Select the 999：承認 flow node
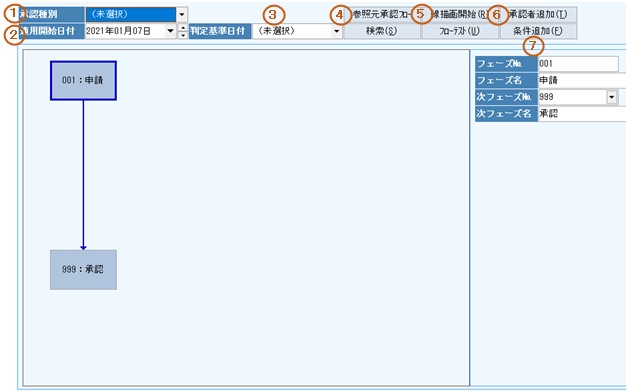The height and width of the screenshot is (391, 626). [x=83, y=270]
